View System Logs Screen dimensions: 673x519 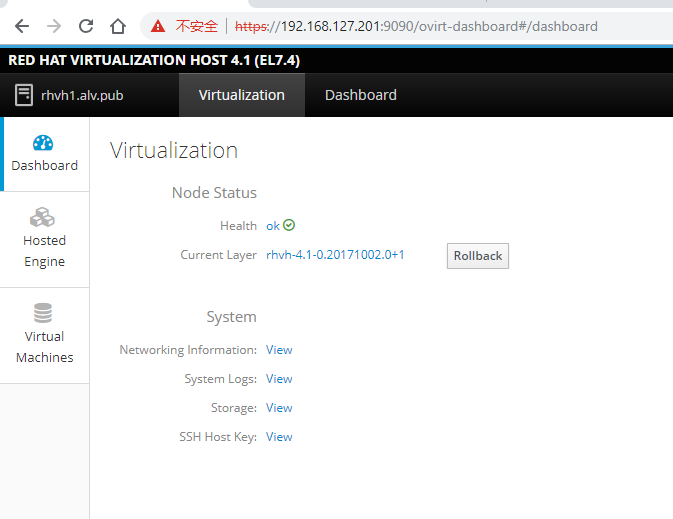[279, 379]
